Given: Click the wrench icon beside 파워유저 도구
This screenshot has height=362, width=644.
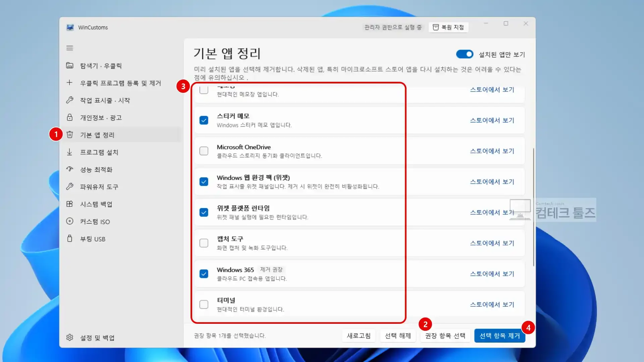Looking at the screenshot, I should coord(70,186).
